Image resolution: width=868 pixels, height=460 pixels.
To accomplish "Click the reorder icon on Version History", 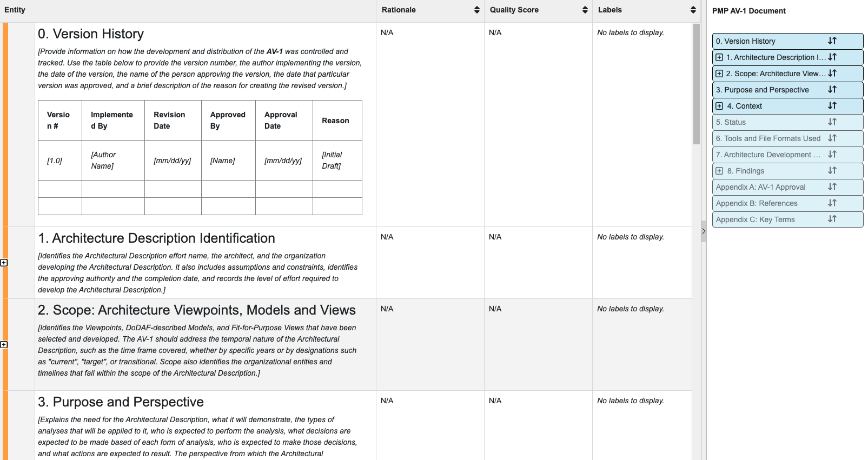I will pyautogui.click(x=832, y=41).
